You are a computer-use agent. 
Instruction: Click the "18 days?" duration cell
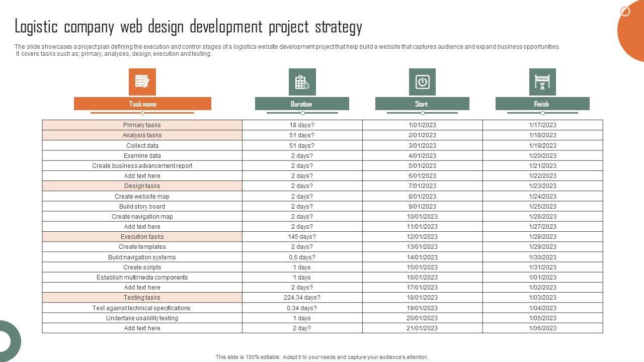(x=302, y=125)
